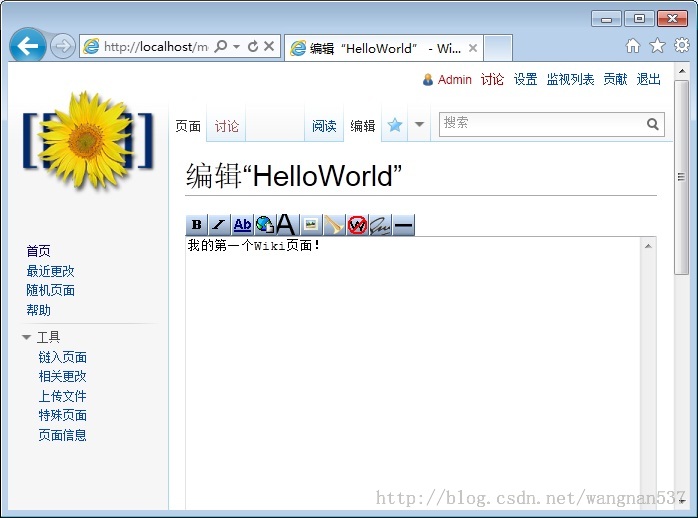This screenshot has height=518, width=698.
Task: Open 监视列表 link
Action: point(570,80)
